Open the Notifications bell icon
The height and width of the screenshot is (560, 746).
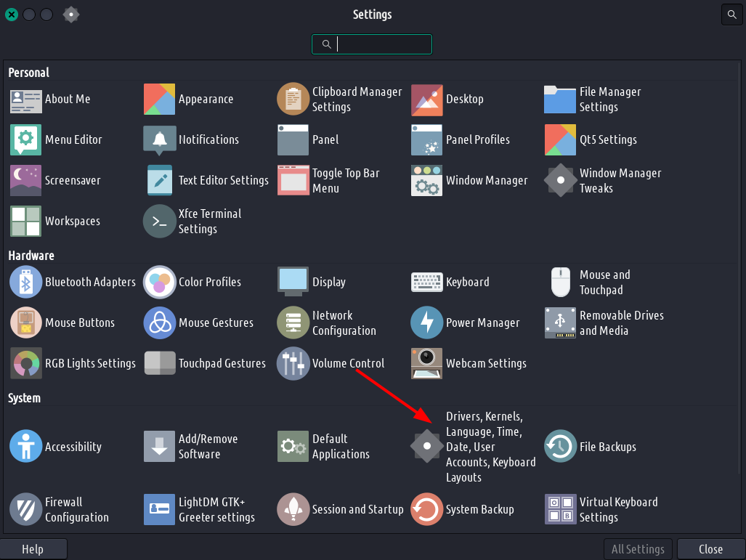[159, 140]
